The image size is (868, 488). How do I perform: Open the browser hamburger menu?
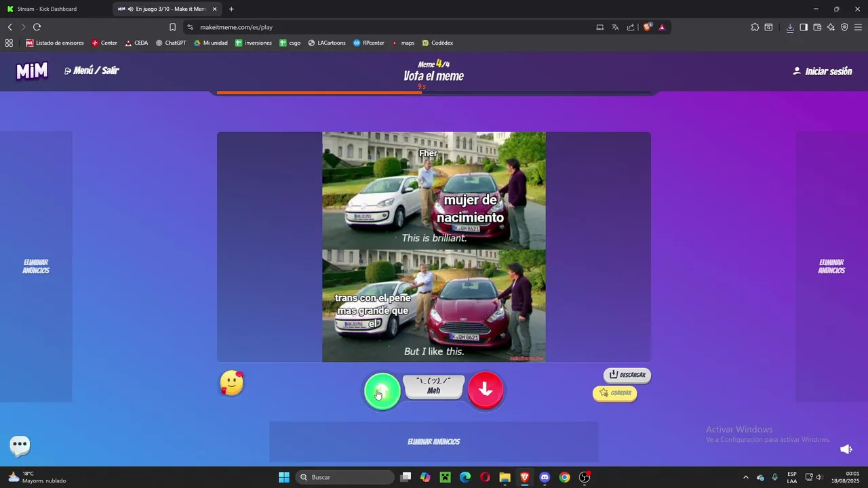(x=859, y=27)
